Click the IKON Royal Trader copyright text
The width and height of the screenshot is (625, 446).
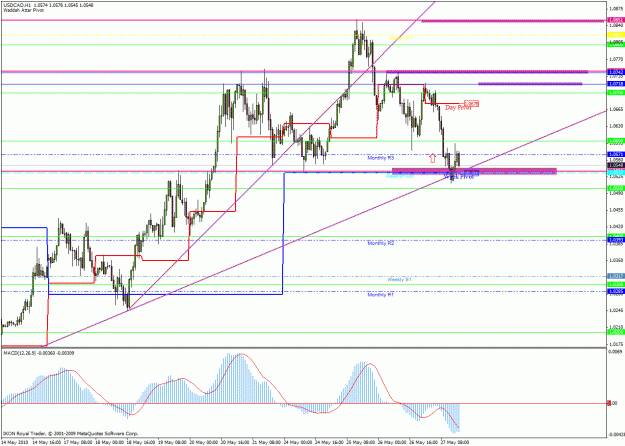point(71,433)
